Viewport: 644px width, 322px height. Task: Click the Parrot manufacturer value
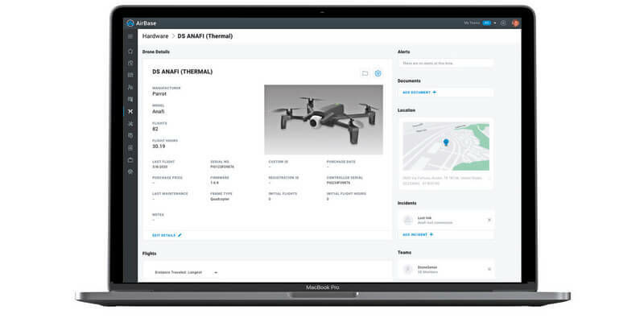pyautogui.click(x=159, y=93)
